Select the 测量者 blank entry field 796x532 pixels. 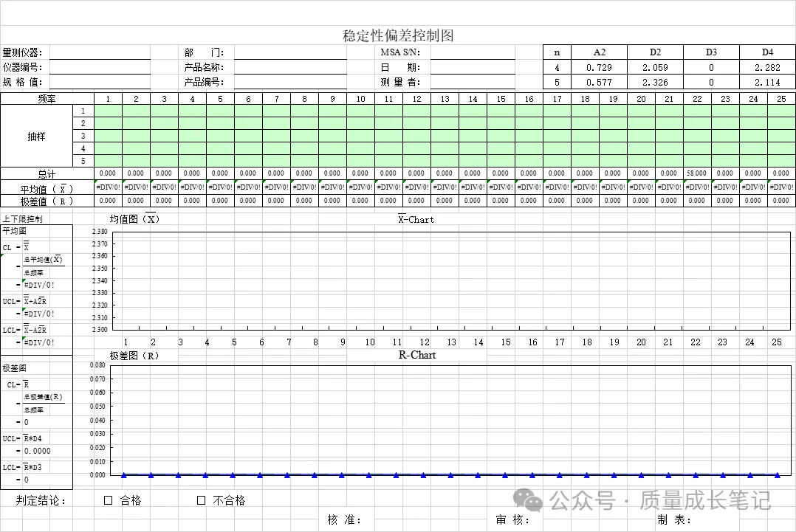(473, 82)
